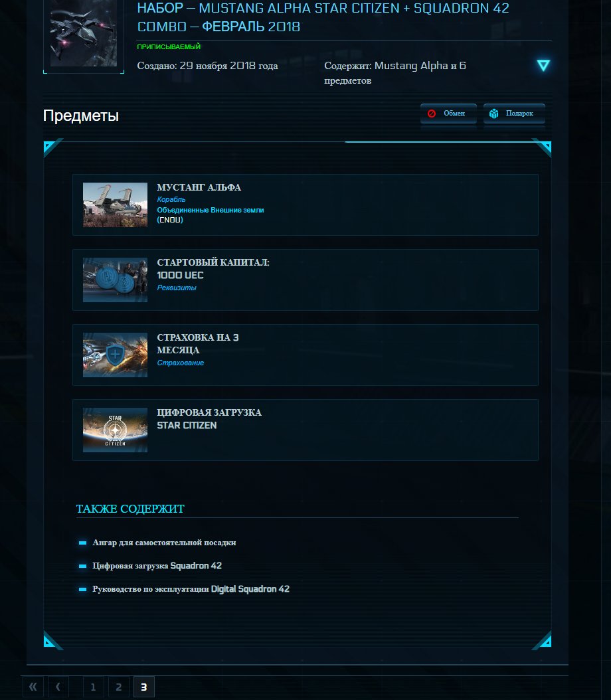Click the Корабль category label

pos(171,199)
